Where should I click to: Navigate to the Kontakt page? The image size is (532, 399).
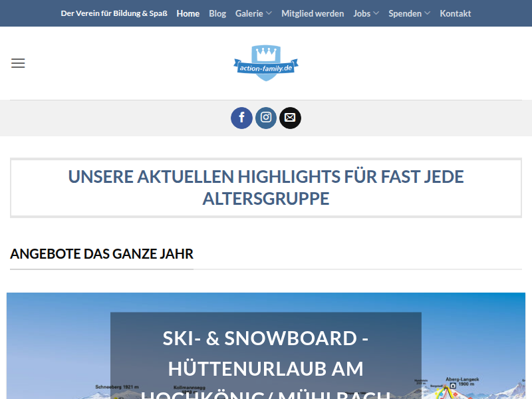point(456,13)
